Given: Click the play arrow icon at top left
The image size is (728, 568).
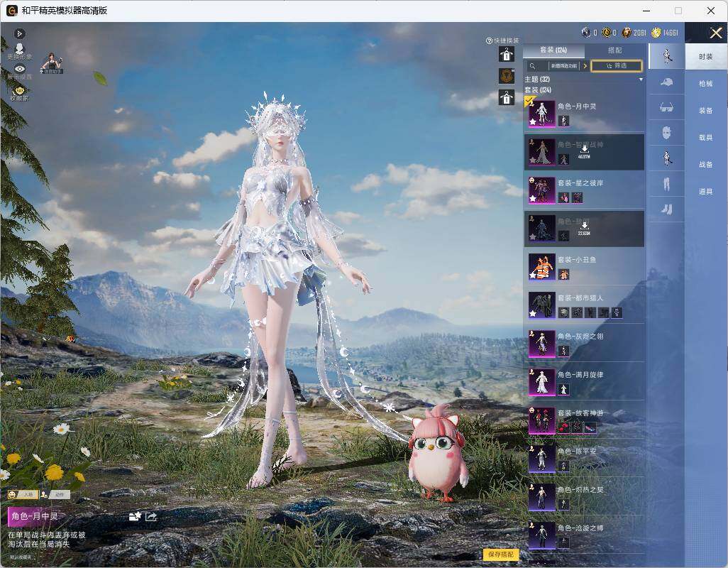Looking at the screenshot, I should (x=19, y=33).
